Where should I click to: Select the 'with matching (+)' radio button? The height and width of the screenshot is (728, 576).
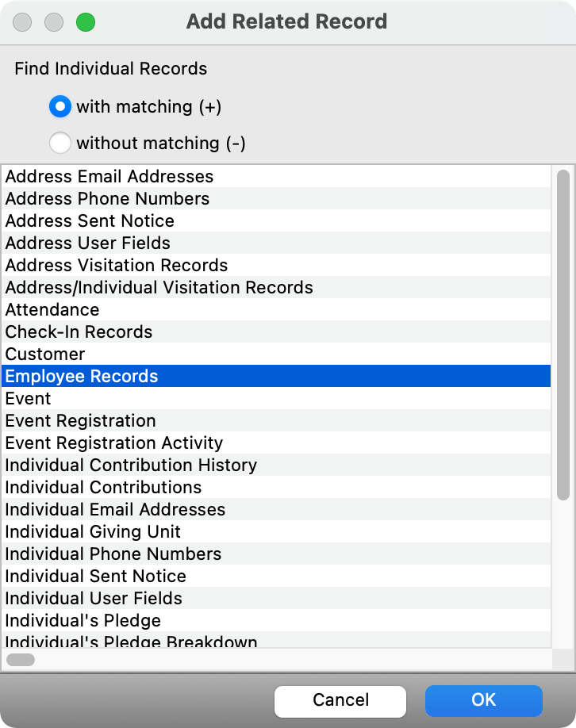point(60,106)
